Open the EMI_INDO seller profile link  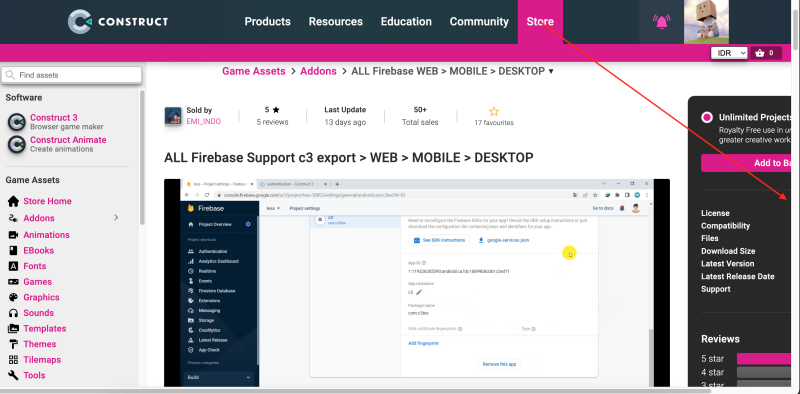[x=204, y=122]
